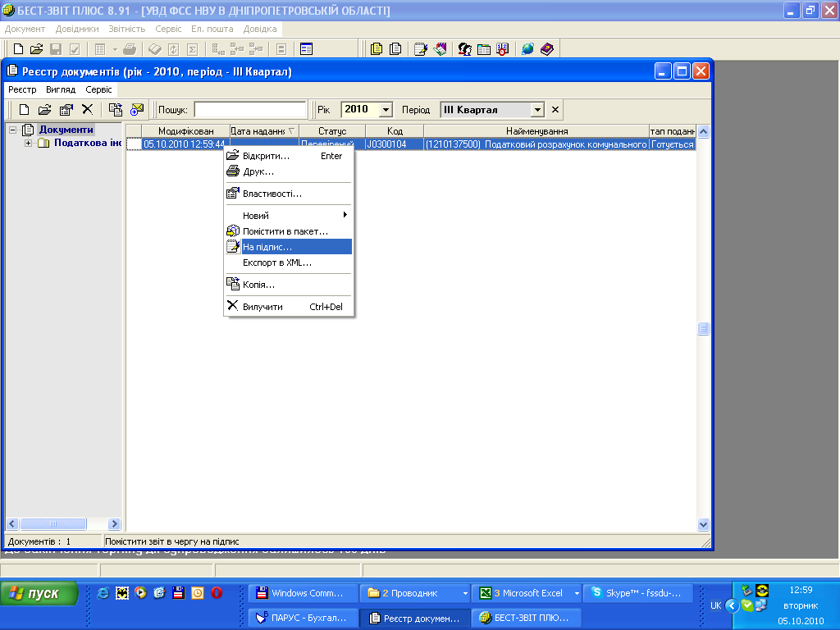Click the vertical scrollbar down arrow
Image resolution: width=840 pixels, height=630 pixels.
pyautogui.click(x=703, y=524)
